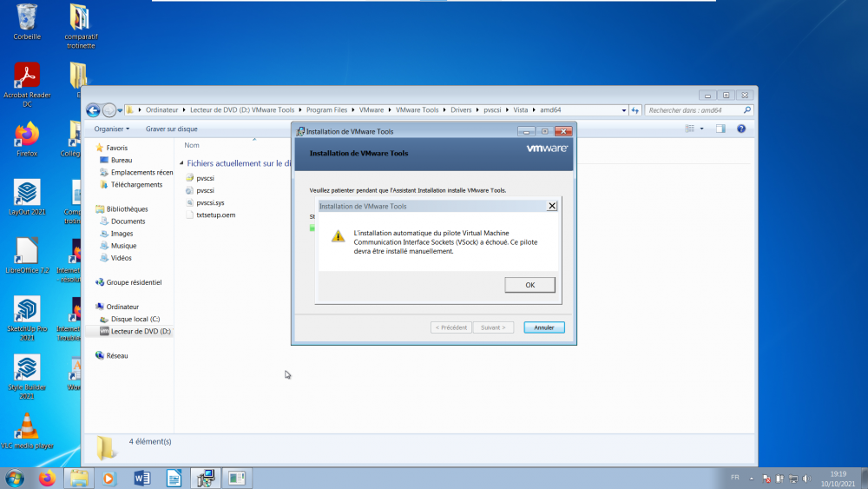
Task: Show hidden tray icons arrow
Action: coord(751,479)
